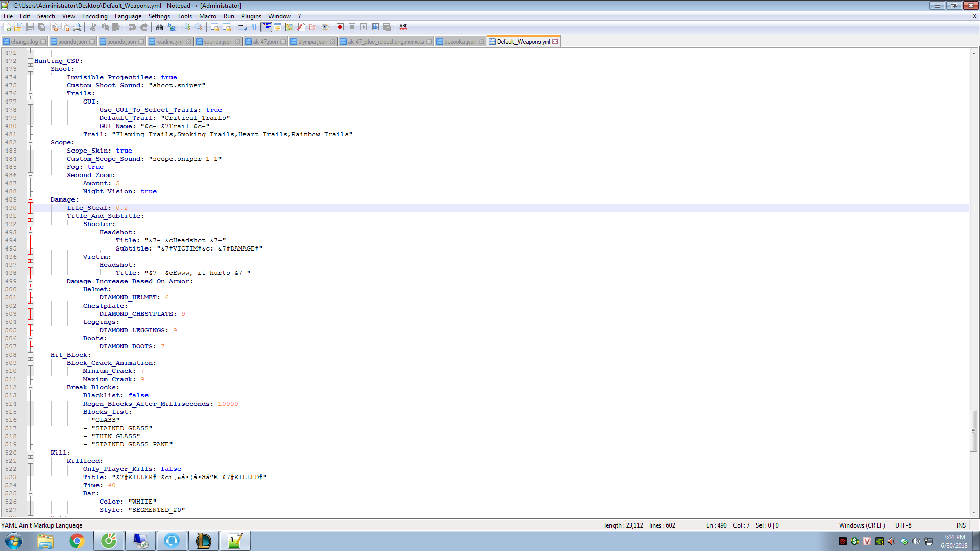Click the Spell Check ABC icon
This screenshot has height=551, width=980.
[403, 27]
